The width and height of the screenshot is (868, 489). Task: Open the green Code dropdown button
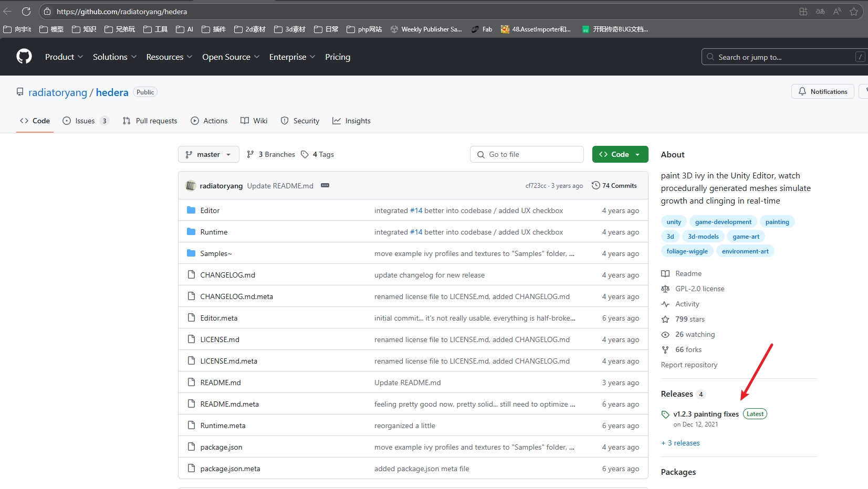[620, 154]
